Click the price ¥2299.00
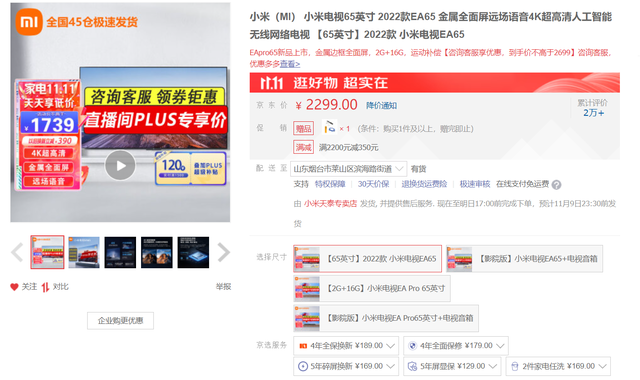 pyautogui.click(x=326, y=105)
